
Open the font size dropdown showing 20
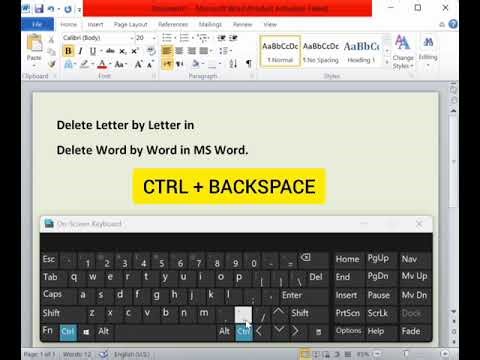[154, 38]
